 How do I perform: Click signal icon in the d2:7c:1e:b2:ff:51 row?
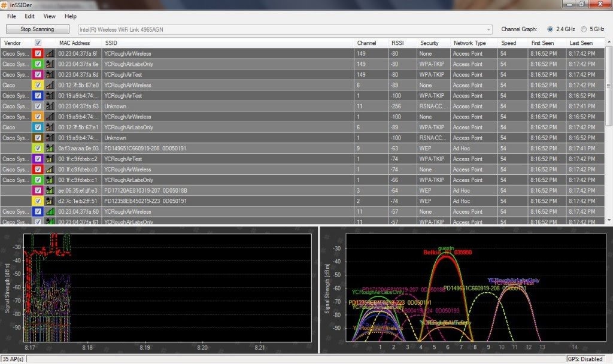click(x=50, y=201)
